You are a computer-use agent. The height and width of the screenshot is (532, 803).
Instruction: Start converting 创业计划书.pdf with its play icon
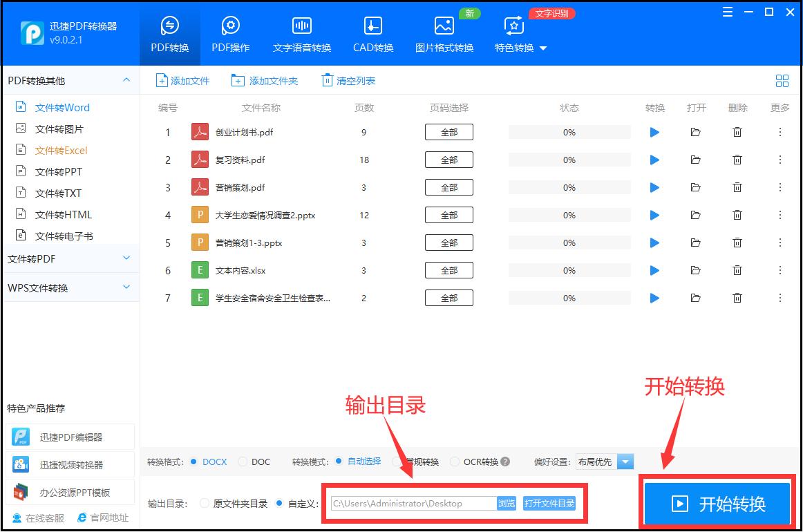click(654, 132)
